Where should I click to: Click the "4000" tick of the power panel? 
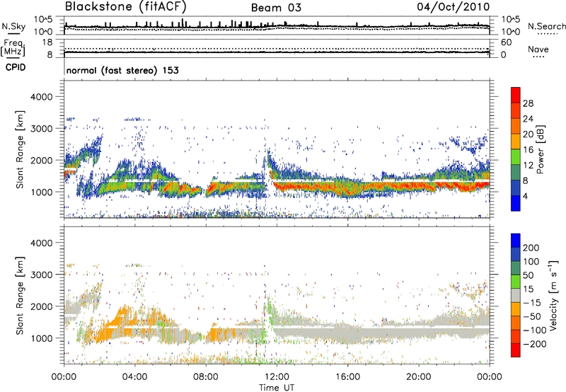[x=41, y=97]
